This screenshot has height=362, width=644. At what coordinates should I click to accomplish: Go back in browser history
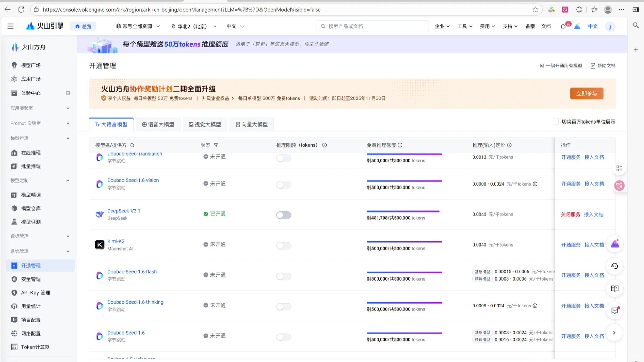click(x=7, y=10)
